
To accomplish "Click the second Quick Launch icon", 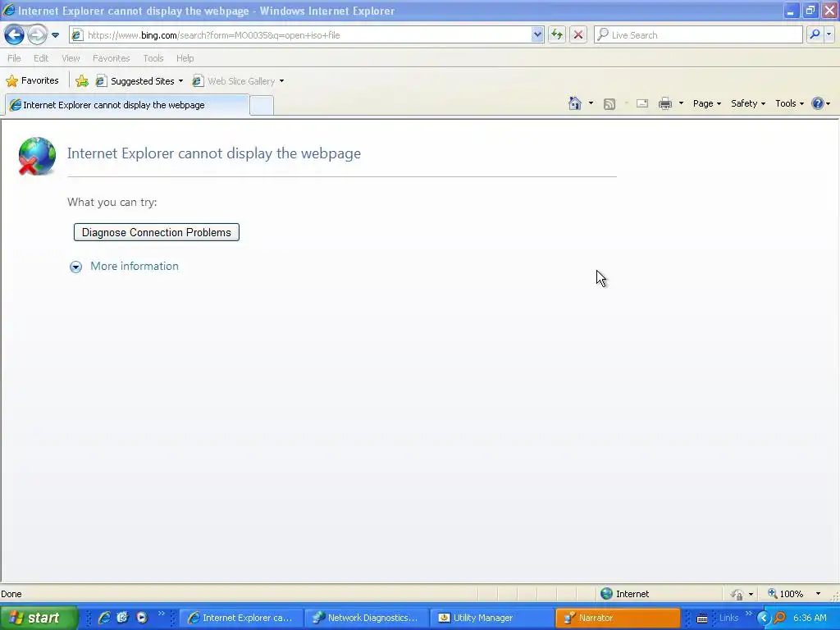I will [x=123, y=618].
